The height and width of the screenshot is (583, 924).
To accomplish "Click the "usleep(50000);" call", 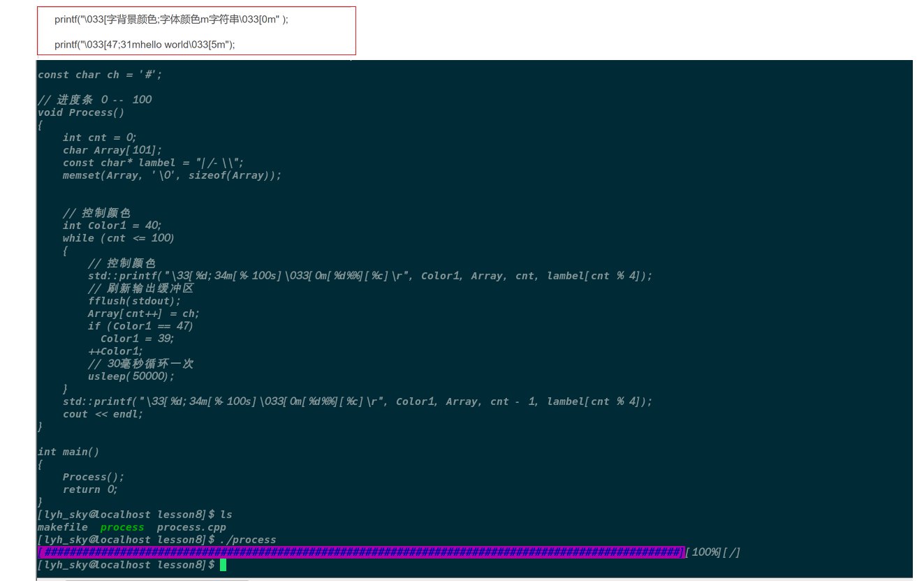I will [x=131, y=376].
